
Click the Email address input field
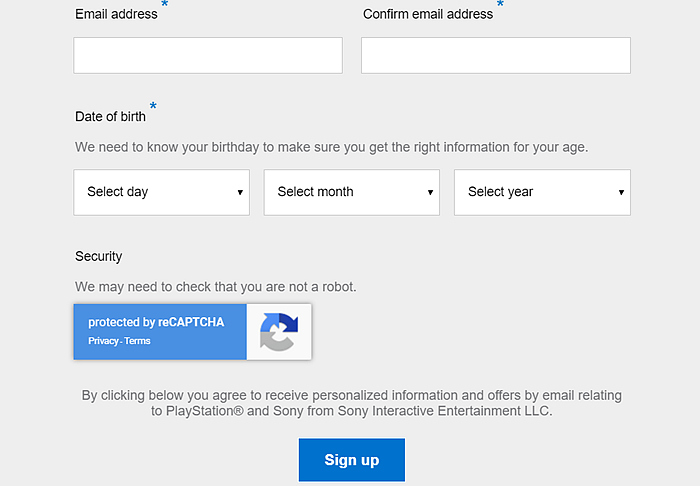[x=208, y=56]
